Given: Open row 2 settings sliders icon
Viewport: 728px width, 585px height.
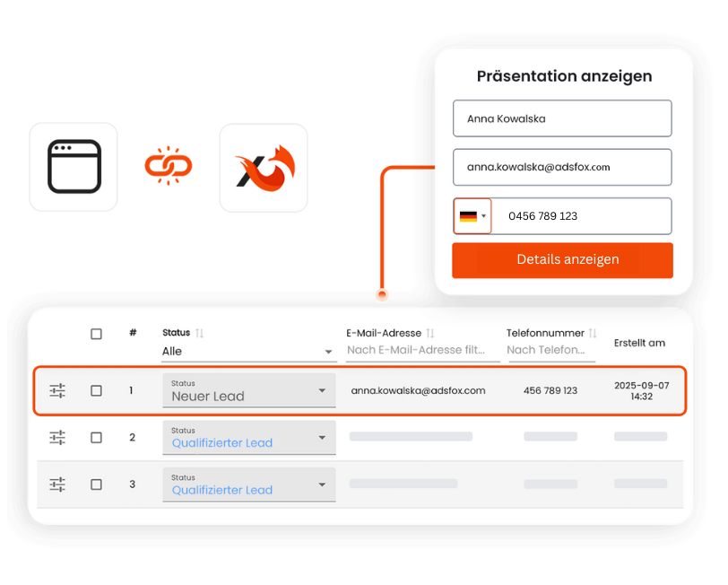Looking at the screenshot, I should pyautogui.click(x=57, y=438).
